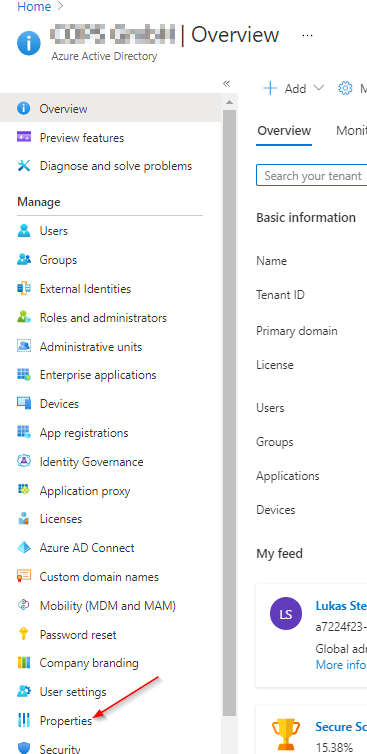The width and height of the screenshot is (367, 754).
Task: Click the User settings gear-person icon
Action: coord(24,691)
